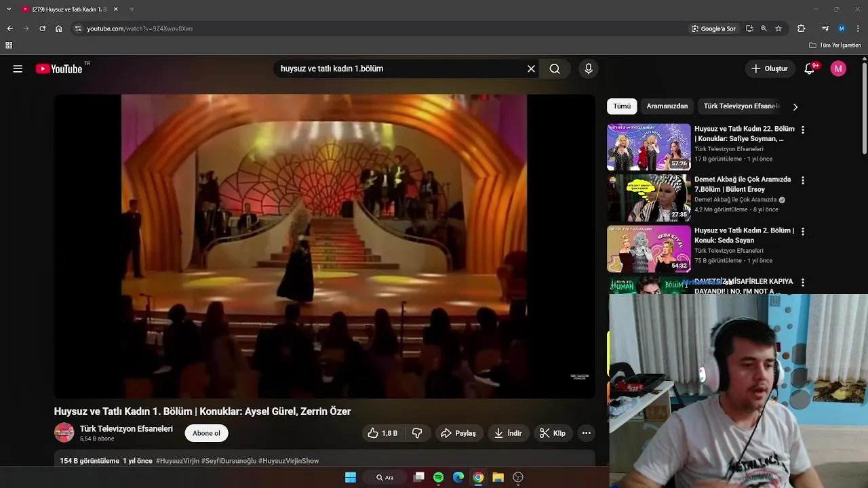Close the YouTube browser tab
Viewport: 868px width, 488px height.
pos(115,9)
